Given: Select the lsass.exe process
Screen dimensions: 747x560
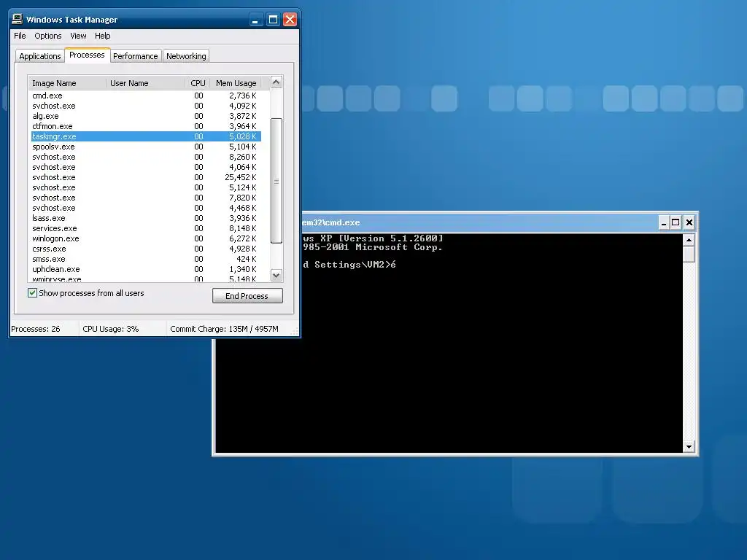Looking at the screenshot, I should [x=146, y=218].
